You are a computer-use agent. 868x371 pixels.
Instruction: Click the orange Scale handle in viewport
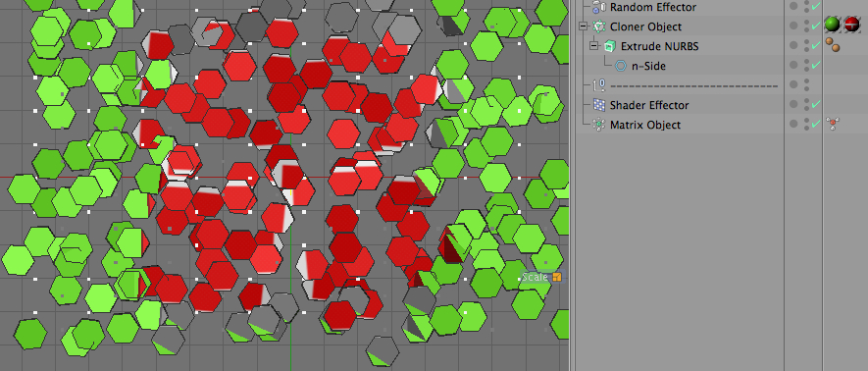click(557, 277)
